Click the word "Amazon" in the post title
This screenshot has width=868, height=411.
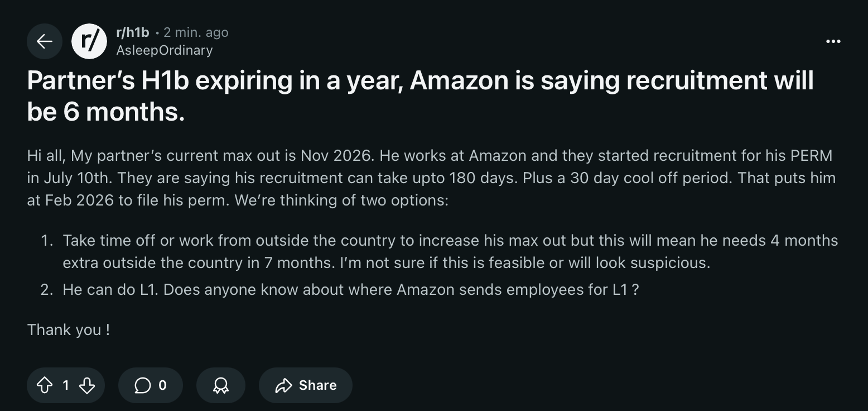458,81
